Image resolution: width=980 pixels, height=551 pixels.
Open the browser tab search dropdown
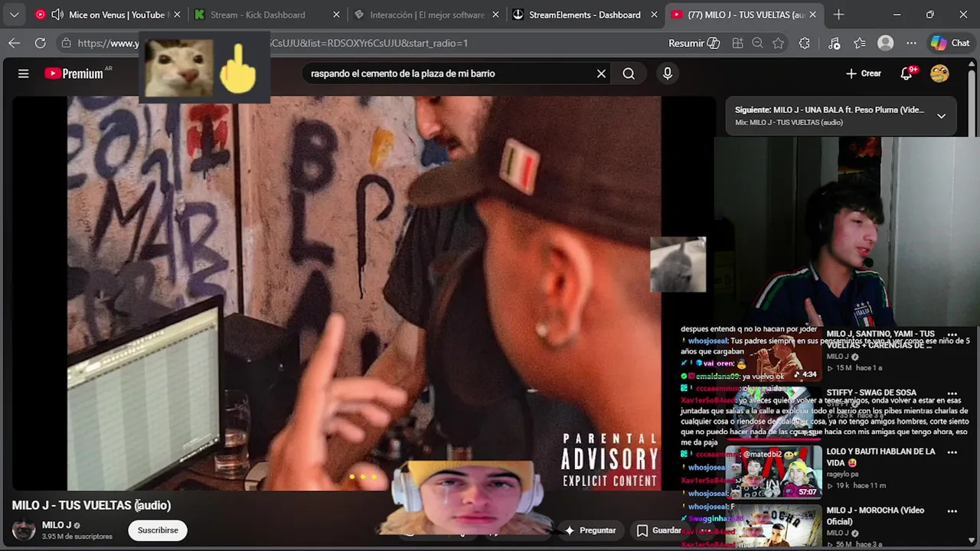14,15
